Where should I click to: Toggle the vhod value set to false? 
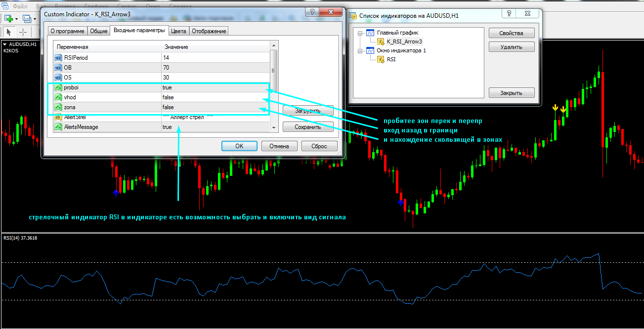(168, 97)
